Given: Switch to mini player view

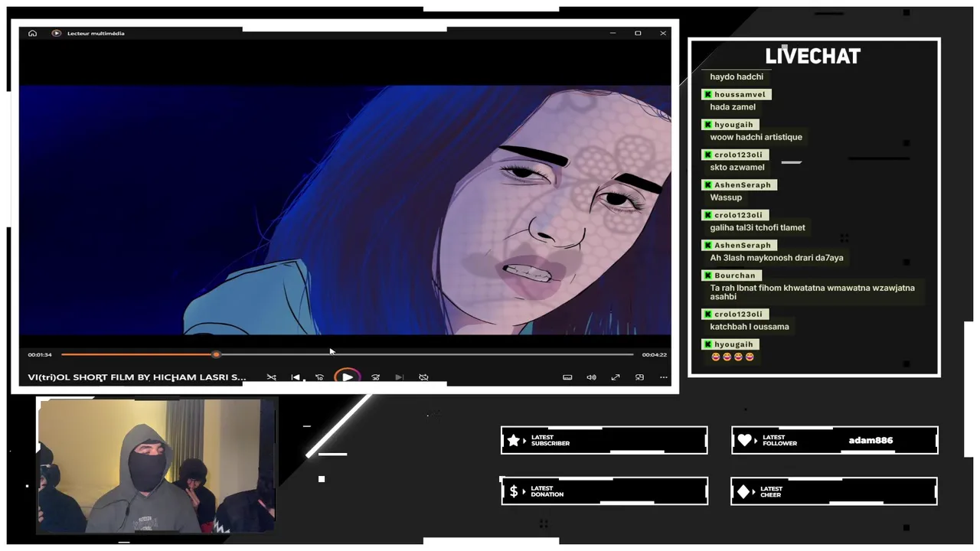Looking at the screenshot, I should click(639, 377).
